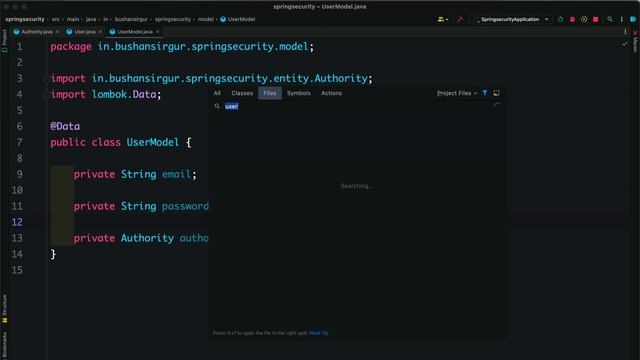Open the Maven tool window stripe
Image resolution: width=640 pixels, height=360 pixels.
click(x=635, y=42)
